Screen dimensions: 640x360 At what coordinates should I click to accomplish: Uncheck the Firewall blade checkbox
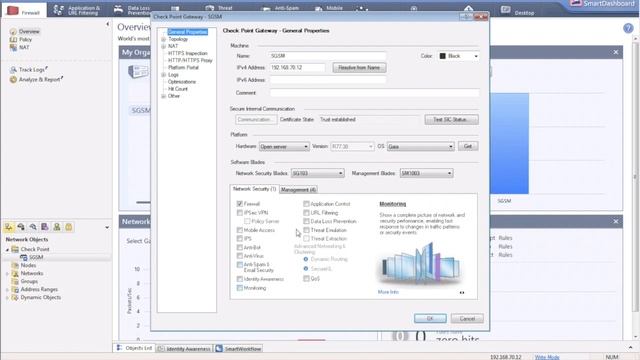[x=240, y=204]
